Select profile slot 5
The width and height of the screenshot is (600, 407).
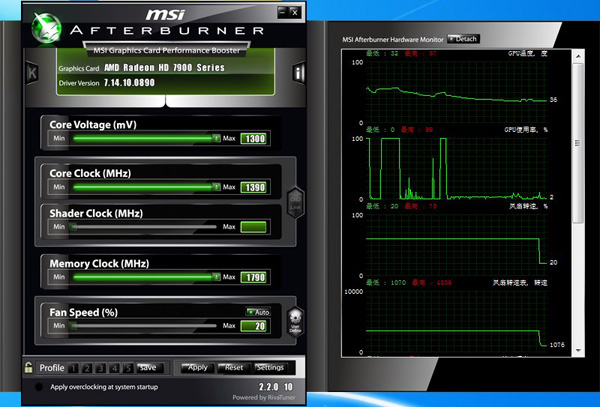[128, 368]
